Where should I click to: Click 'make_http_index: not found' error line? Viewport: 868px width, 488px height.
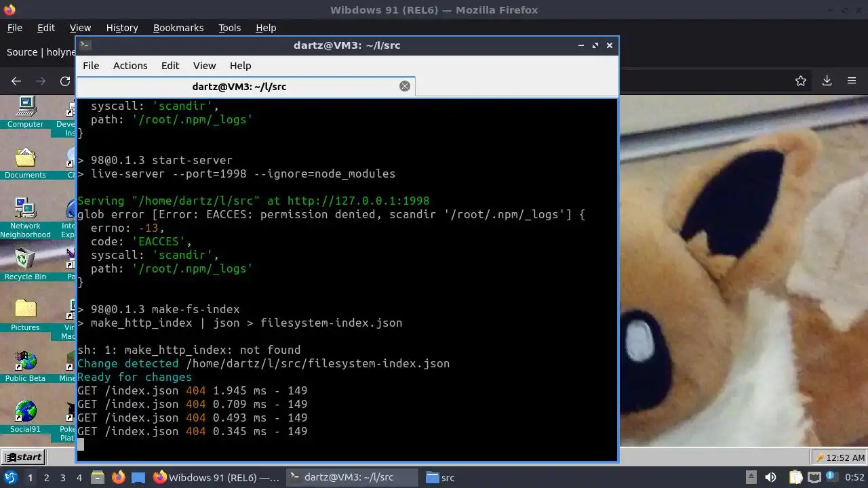[x=189, y=350]
